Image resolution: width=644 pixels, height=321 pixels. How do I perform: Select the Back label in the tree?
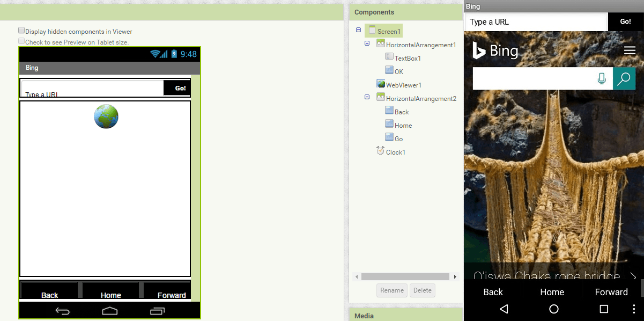click(x=402, y=112)
